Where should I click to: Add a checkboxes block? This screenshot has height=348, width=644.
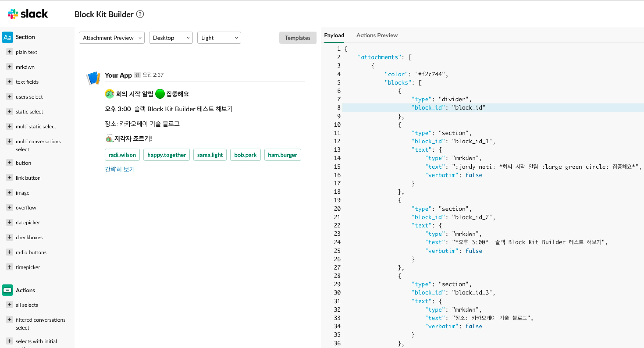coord(9,237)
